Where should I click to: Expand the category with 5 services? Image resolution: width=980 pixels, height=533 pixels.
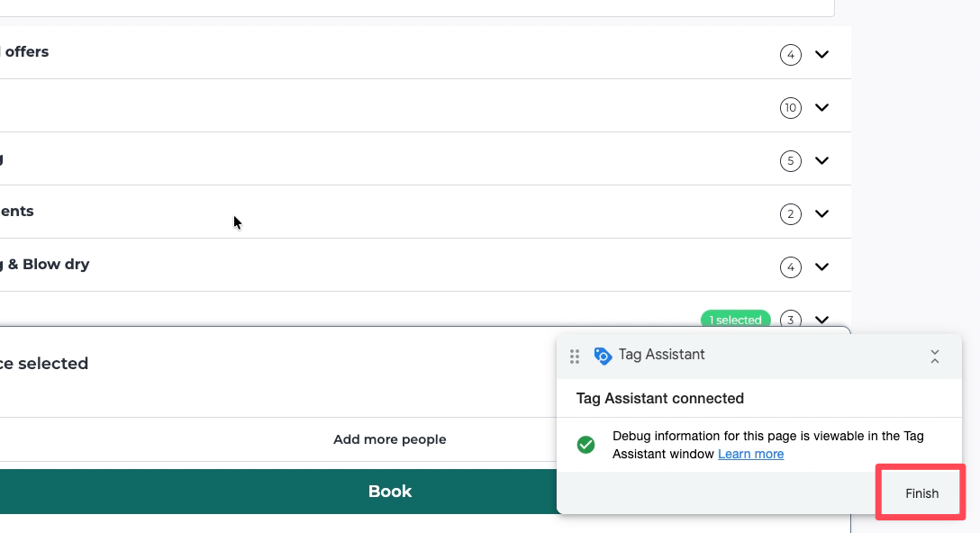click(x=821, y=161)
